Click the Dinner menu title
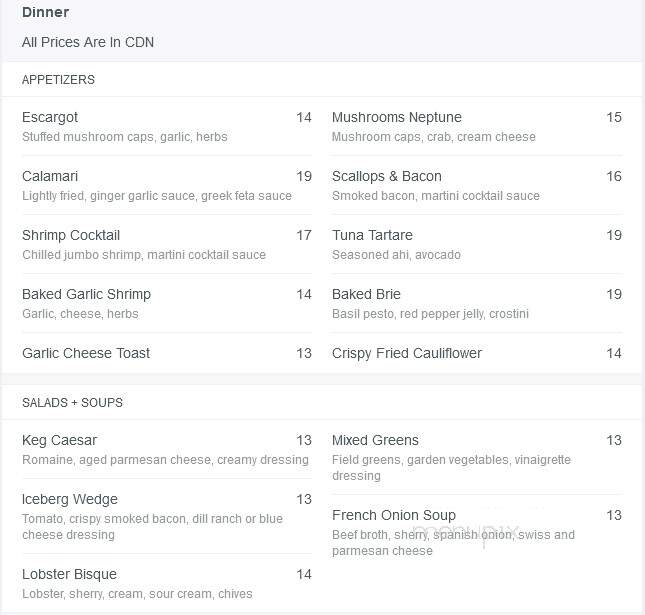Image resolution: width=645 pixels, height=615 pixels. (45, 12)
